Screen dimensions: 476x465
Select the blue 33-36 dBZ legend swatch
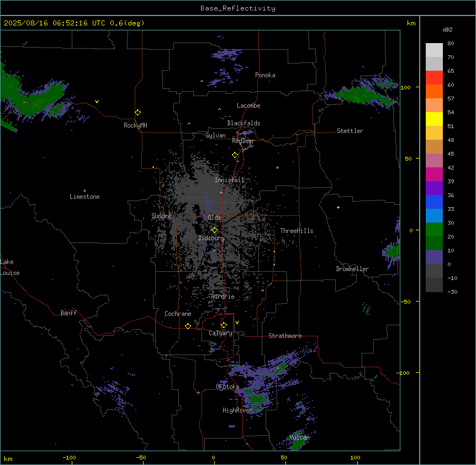pos(434,202)
